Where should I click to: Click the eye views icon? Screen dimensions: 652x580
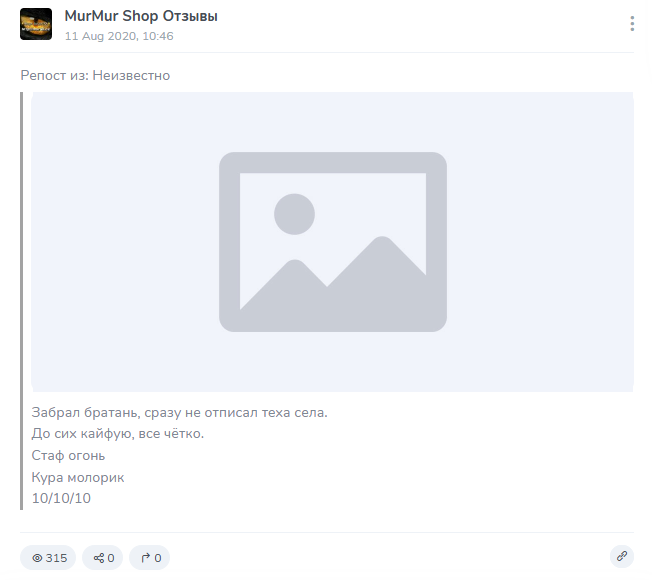(37, 558)
